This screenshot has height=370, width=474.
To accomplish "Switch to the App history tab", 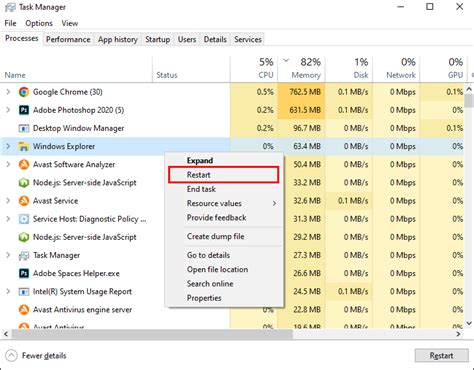I will point(118,39).
